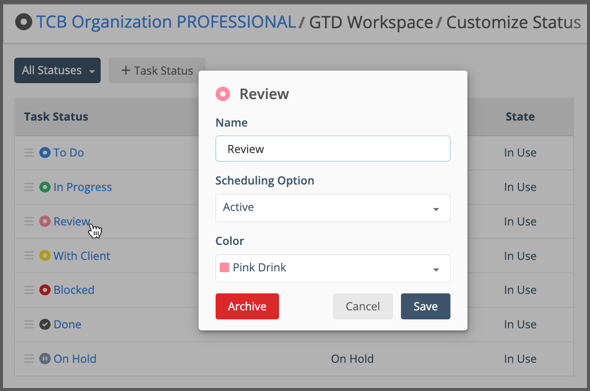Click the On Hold scheduling option cell
This screenshot has width=590, height=391.
[x=352, y=359]
